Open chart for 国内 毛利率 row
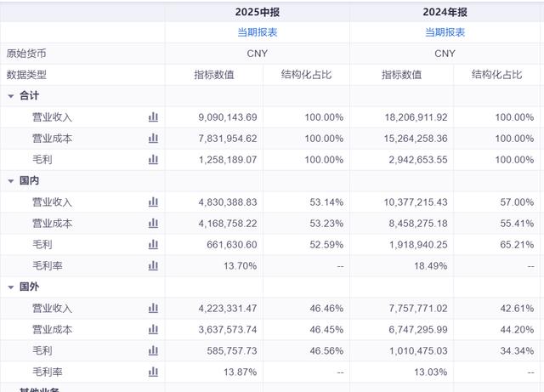Viewport: 544px width, 392px height. [153, 265]
